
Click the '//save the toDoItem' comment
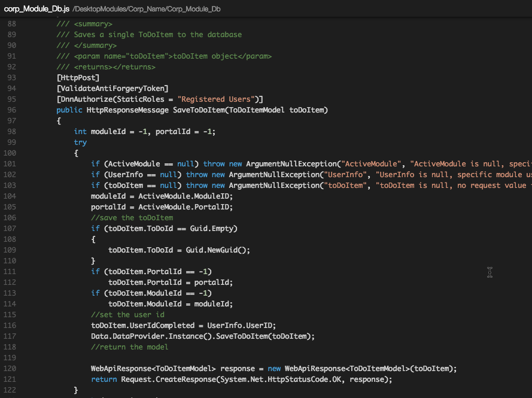coord(132,218)
